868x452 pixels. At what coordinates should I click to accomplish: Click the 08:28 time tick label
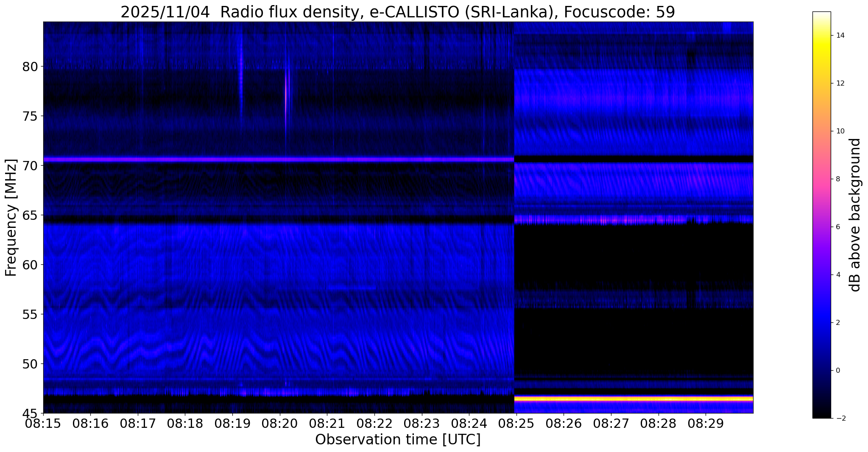pos(658,423)
